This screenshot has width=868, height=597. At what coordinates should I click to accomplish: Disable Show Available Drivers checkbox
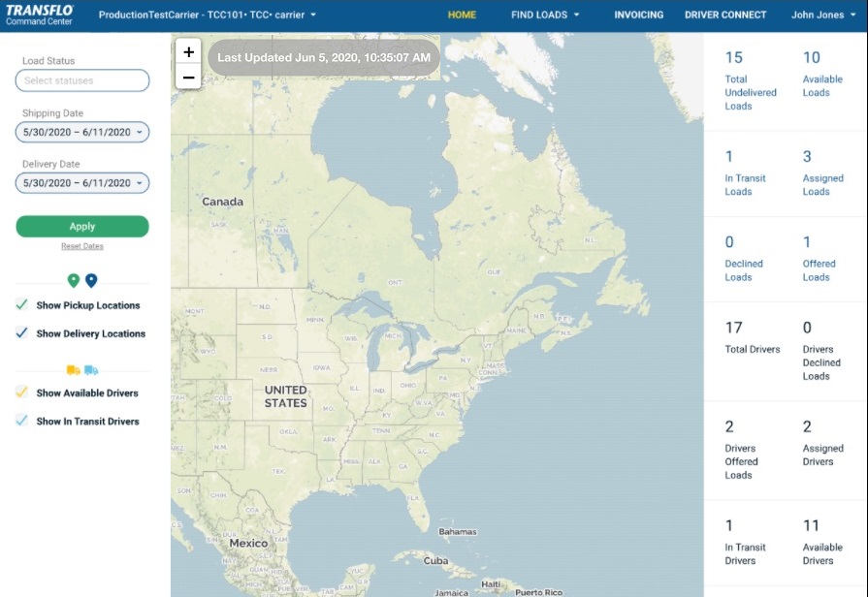pos(22,393)
